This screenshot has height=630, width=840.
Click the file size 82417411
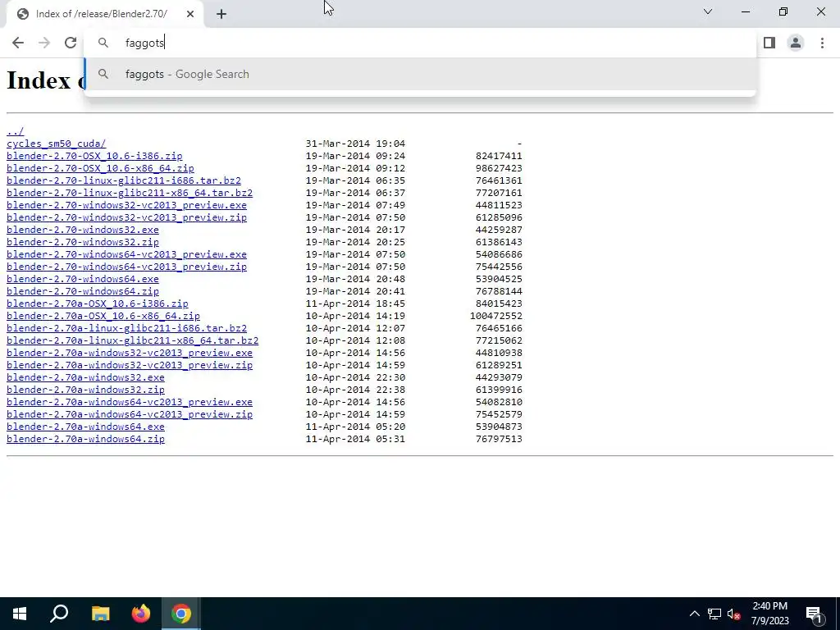click(499, 156)
